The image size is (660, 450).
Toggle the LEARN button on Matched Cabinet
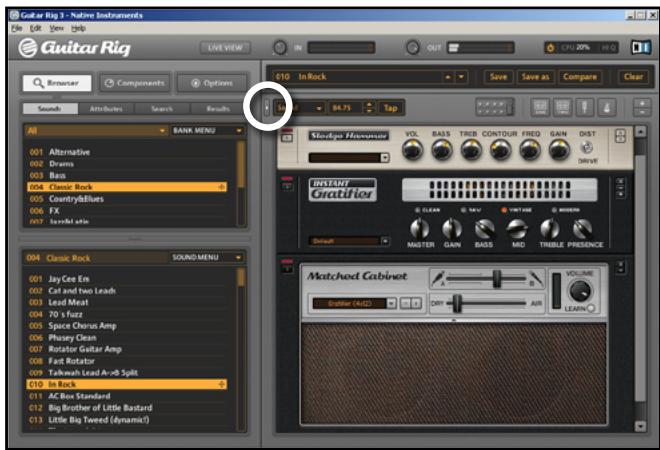point(591,309)
